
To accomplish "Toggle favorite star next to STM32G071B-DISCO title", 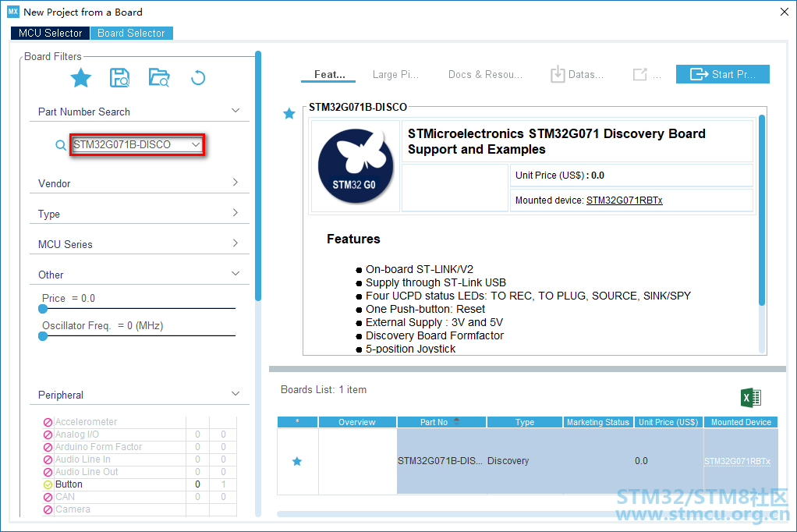I will point(289,113).
